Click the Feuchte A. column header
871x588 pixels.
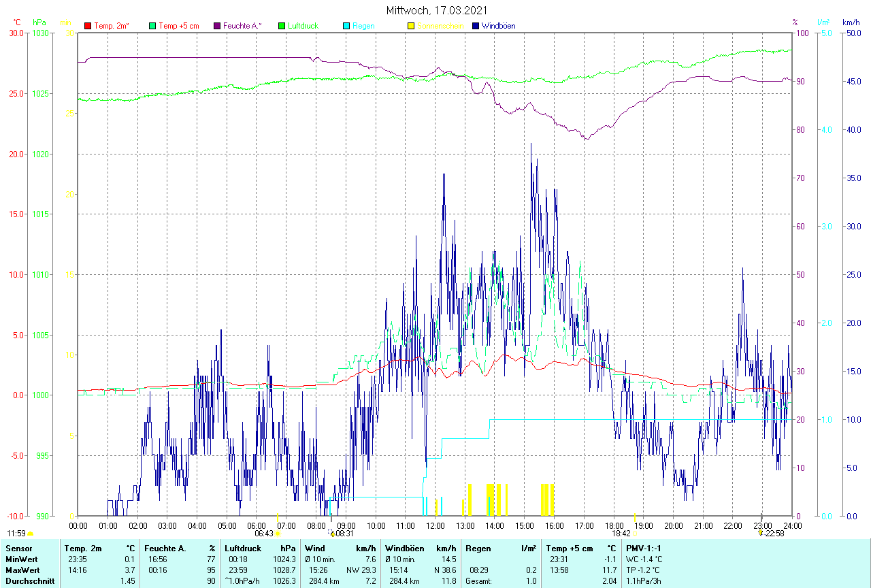pos(165,548)
